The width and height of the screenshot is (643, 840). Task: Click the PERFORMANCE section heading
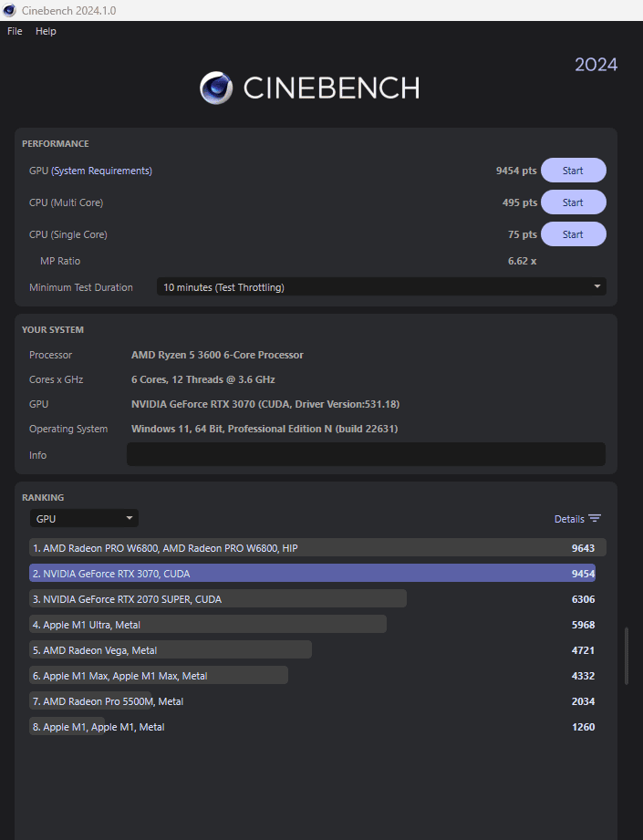[x=56, y=143]
